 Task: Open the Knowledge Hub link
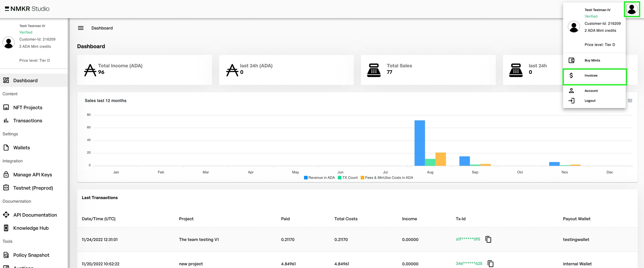tap(31, 228)
